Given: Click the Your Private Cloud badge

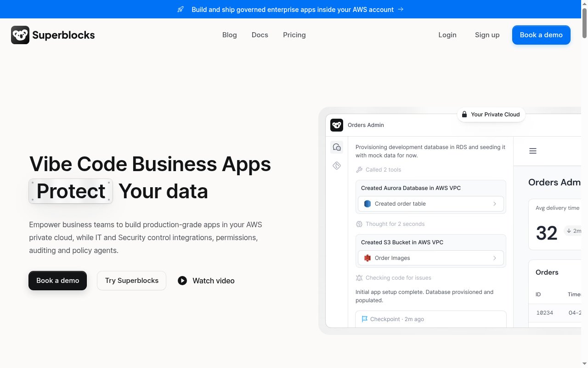Looking at the screenshot, I should tap(491, 115).
